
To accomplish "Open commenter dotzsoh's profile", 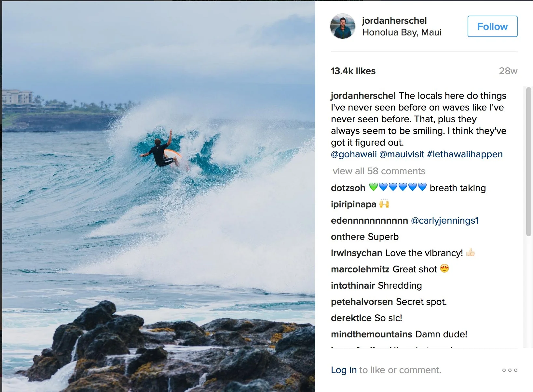I will (348, 188).
